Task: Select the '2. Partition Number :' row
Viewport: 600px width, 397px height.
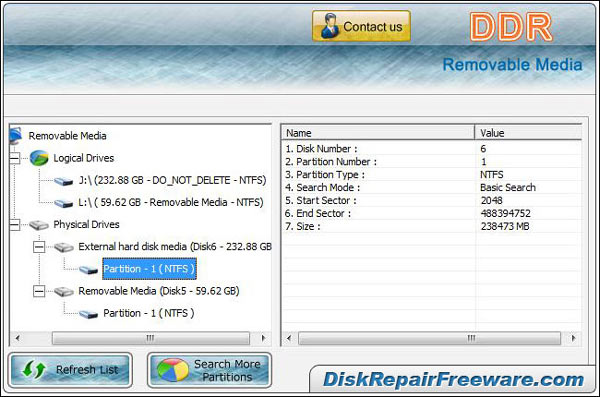Action: coord(432,162)
